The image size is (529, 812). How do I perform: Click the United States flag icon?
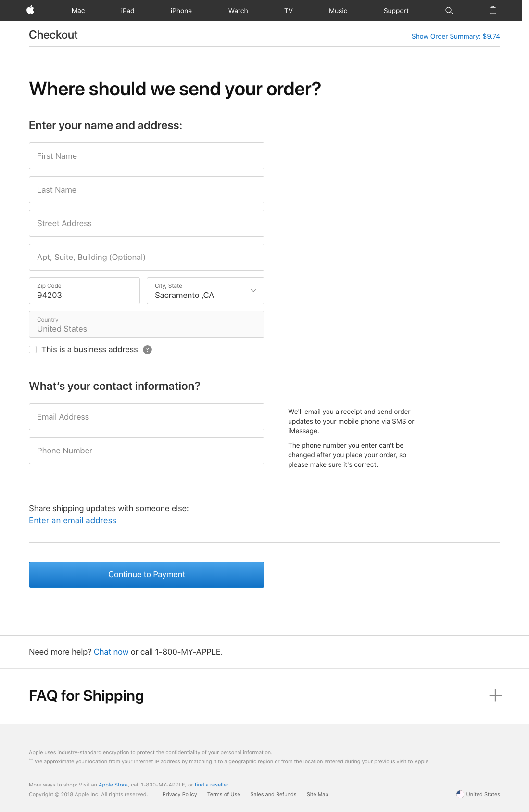460,794
